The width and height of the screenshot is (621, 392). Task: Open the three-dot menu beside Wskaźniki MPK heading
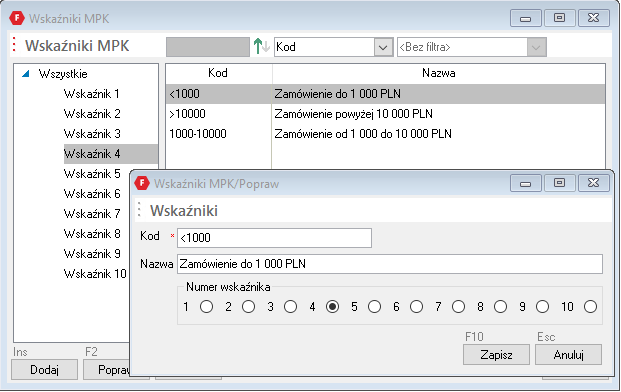(x=14, y=45)
